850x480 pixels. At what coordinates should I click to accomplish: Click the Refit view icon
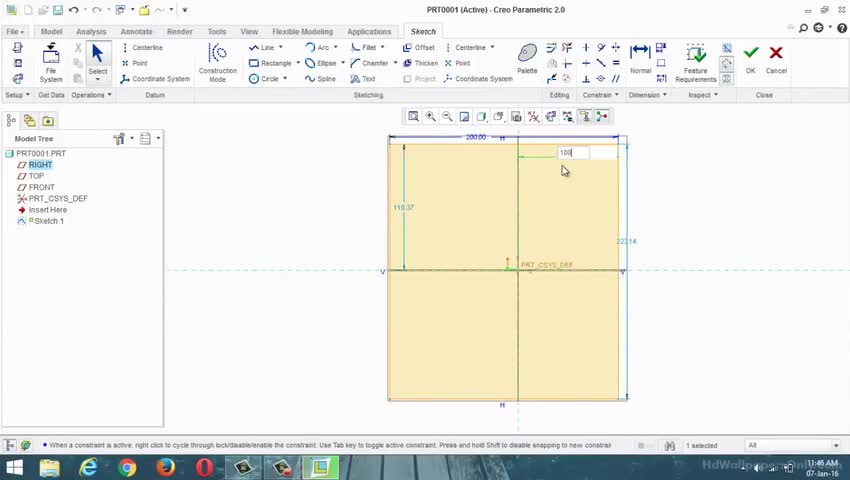(x=414, y=116)
